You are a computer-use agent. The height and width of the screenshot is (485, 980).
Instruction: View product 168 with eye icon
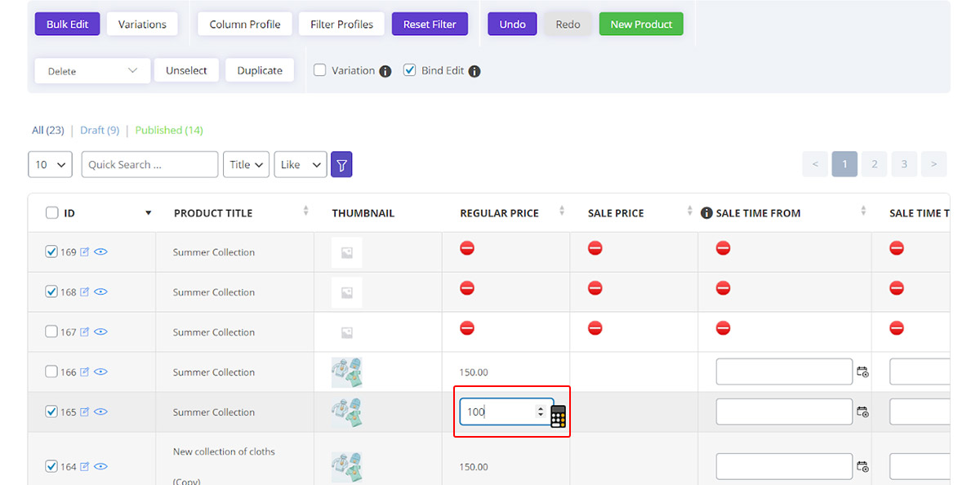click(100, 292)
